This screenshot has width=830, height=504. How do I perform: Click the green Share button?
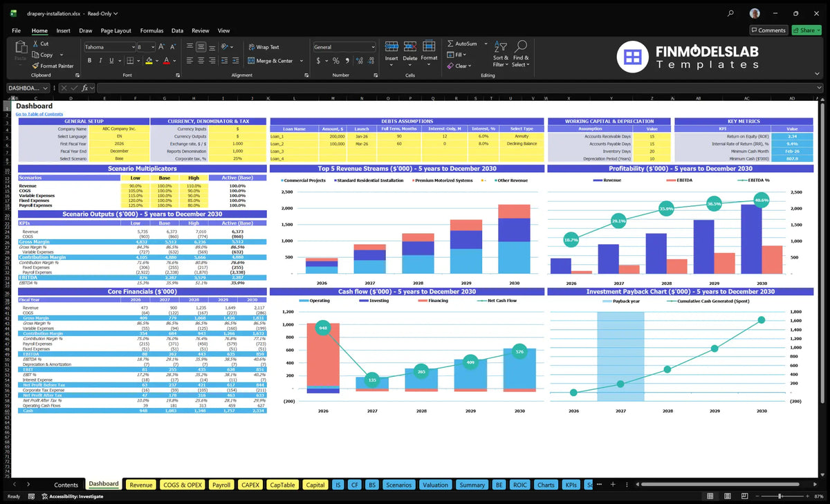[806, 30]
